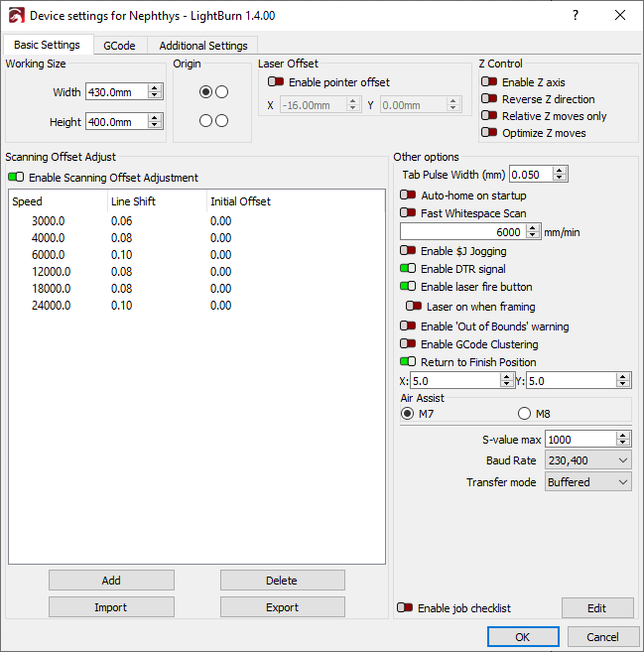Image resolution: width=644 pixels, height=652 pixels.
Task: Toggle Auto-home on startup
Action: point(408,196)
